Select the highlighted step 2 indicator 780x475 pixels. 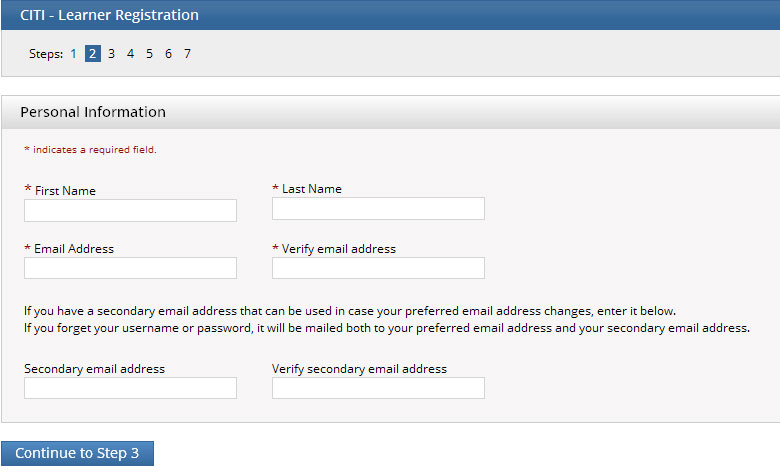click(92, 54)
